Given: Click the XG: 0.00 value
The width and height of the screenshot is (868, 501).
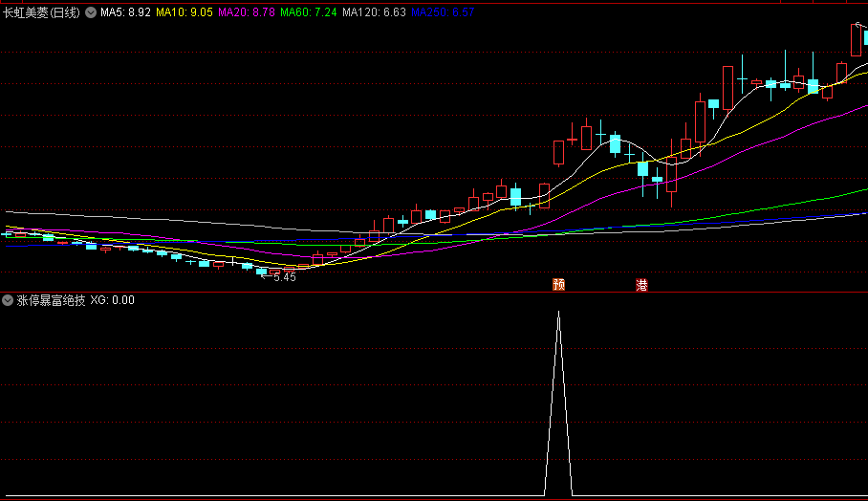Looking at the screenshot, I should [113, 300].
